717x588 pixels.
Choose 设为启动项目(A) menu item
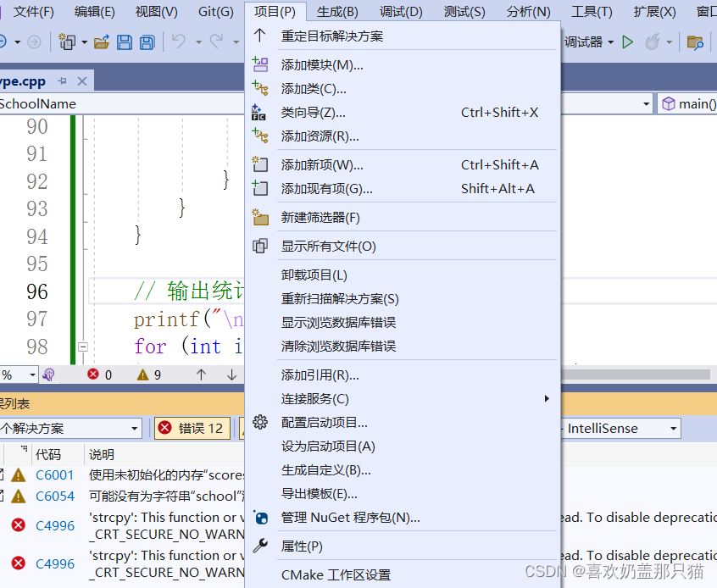pyautogui.click(x=403, y=447)
